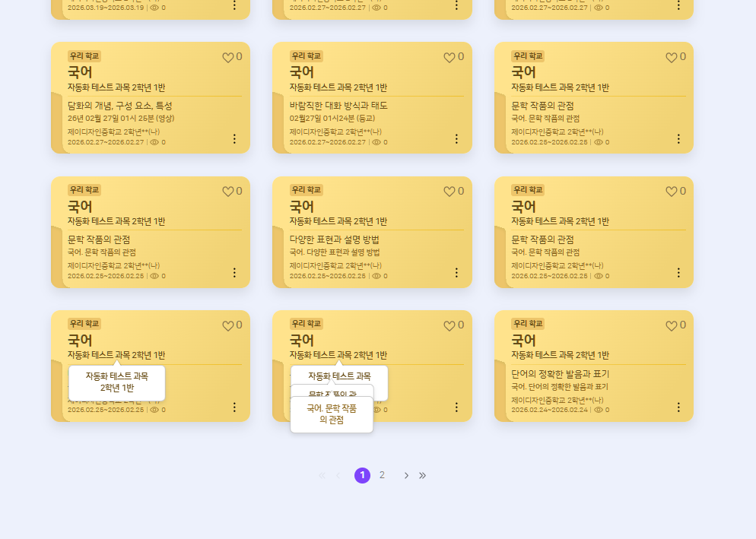Viewport: 756px width, 539px height.
Task: Click eye icon on '다양한 표현과 설명 방법' card
Action: 376,276
